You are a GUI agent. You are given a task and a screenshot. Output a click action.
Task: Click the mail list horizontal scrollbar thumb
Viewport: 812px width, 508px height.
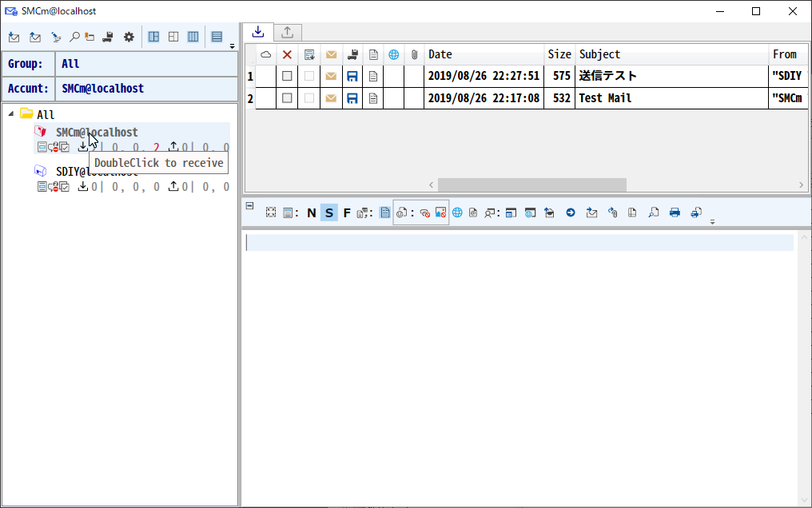click(531, 185)
